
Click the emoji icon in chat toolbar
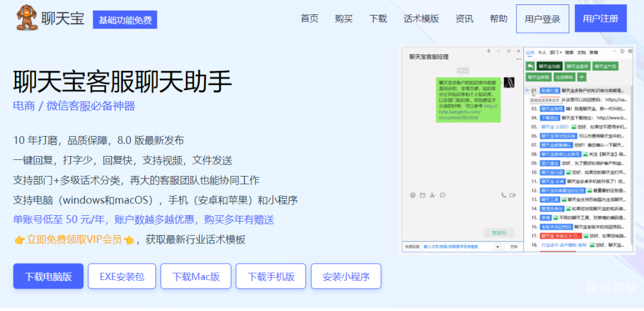[x=413, y=195]
